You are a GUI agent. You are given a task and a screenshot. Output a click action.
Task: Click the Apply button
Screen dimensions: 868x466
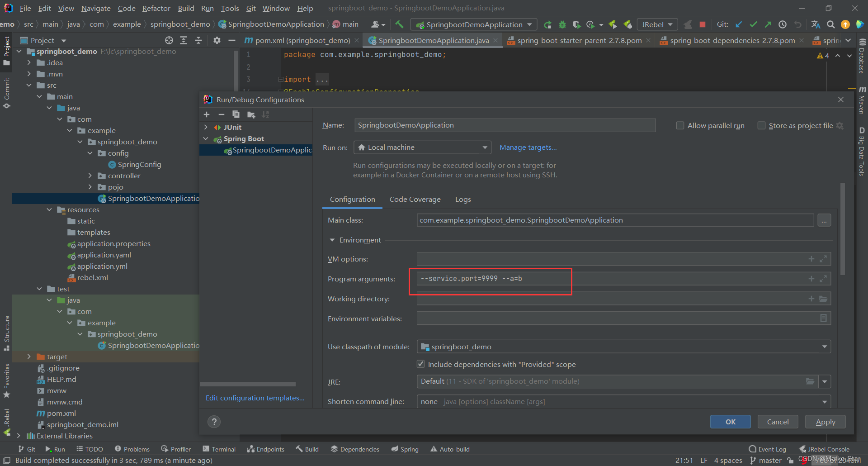(x=826, y=422)
